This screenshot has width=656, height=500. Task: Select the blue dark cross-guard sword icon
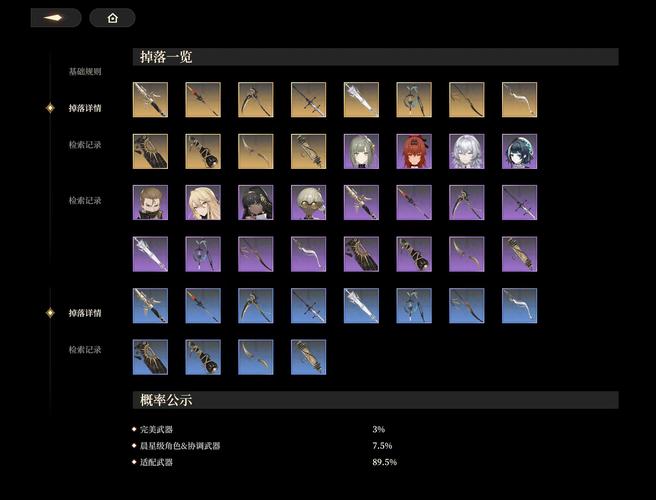click(308, 305)
